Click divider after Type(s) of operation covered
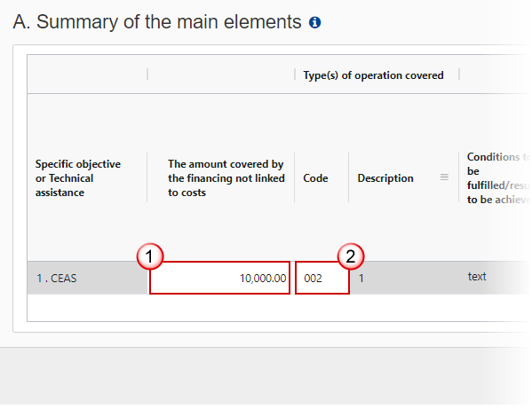The height and width of the screenshot is (417, 532). tap(458, 75)
